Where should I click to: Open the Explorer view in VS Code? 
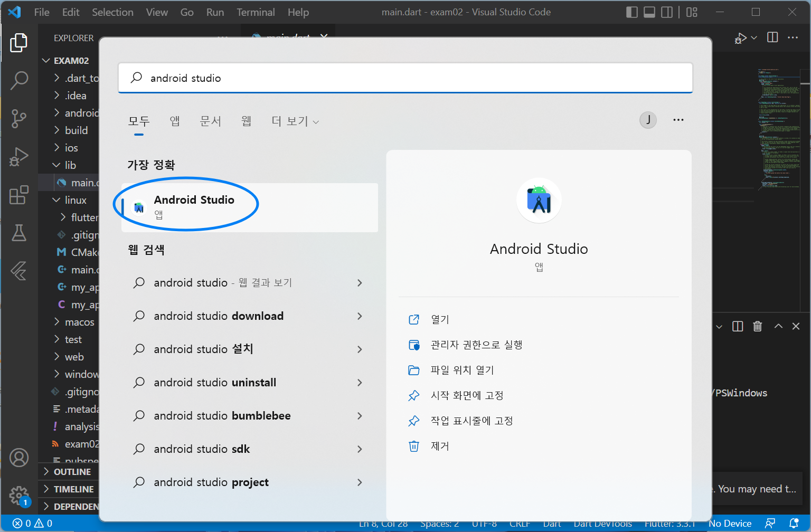point(19,43)
